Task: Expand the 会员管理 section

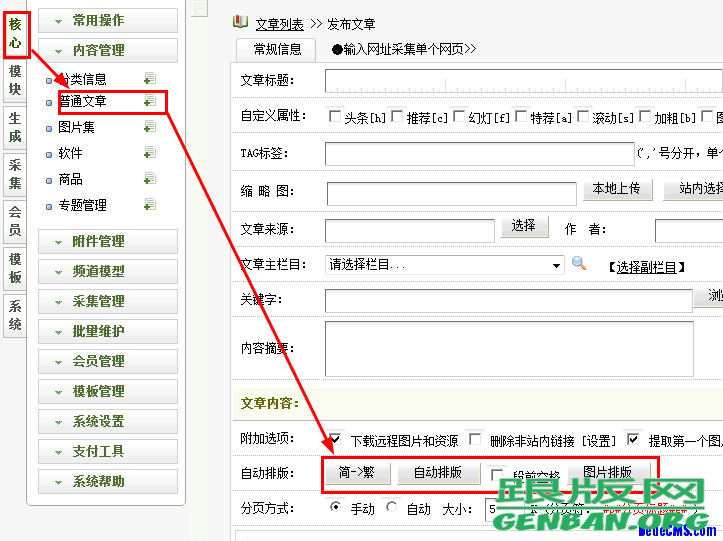Action: 107,361
